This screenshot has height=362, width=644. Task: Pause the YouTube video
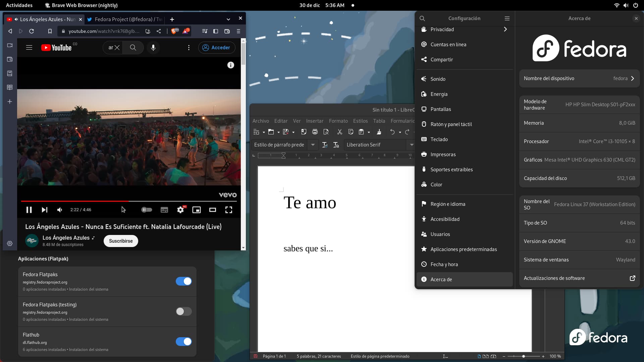(29, 210)
